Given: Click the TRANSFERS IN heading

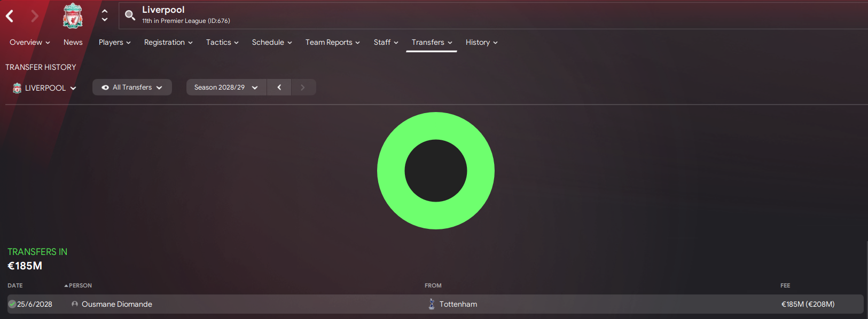Looking at the screenshot, I should [x=37, y=252].
